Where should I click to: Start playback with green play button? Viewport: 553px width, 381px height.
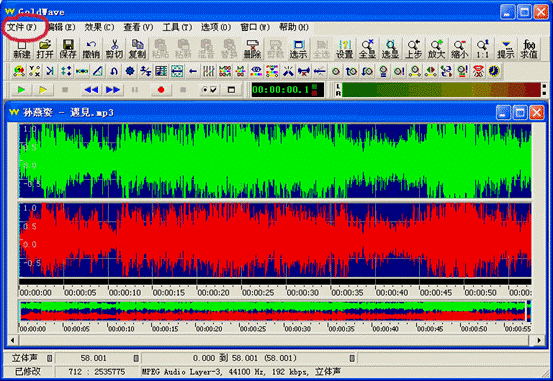21,90
